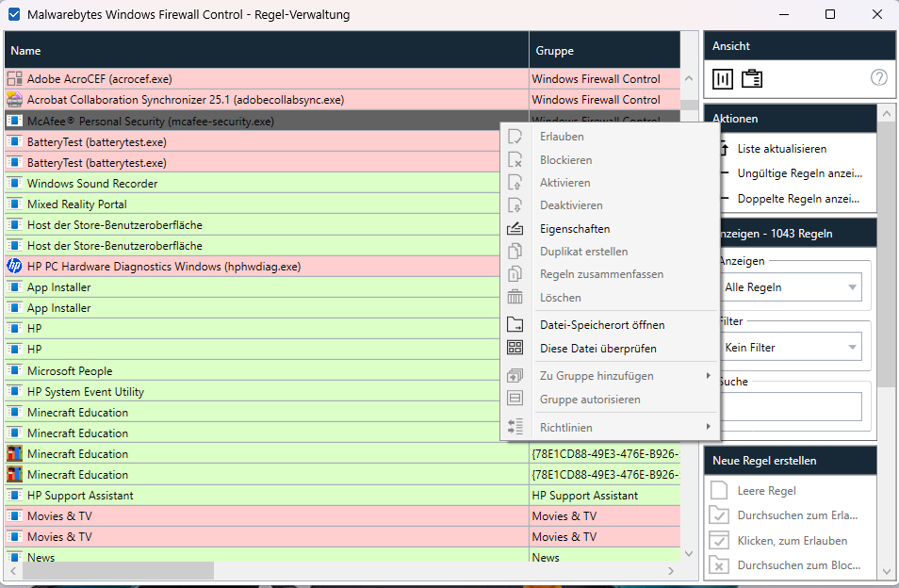899x588 pixels.
Task: Toggle the checkbox icon in the title bar
Action: tap(14, 14)
